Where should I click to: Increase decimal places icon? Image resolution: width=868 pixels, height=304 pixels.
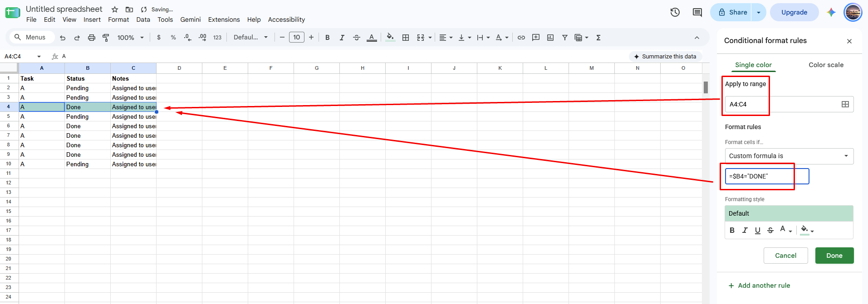[202, 38]
